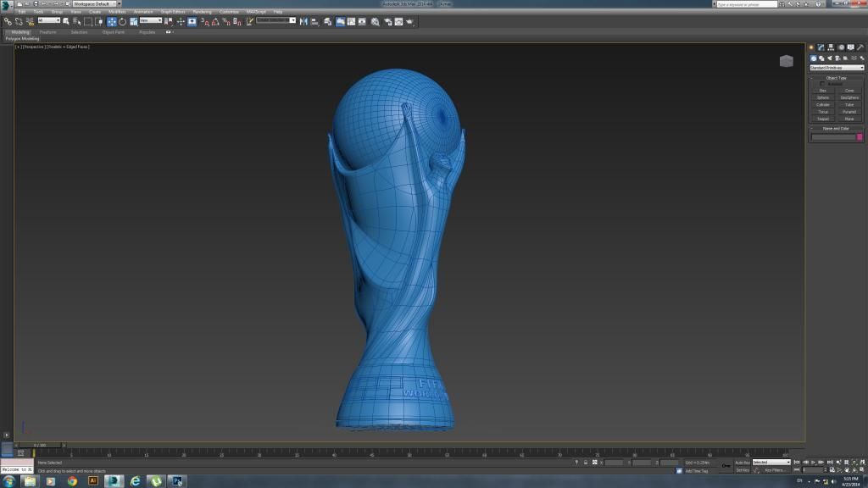Click the ViewCube in viewport corner
The image size is (868, 488).
tap(786, 61)
